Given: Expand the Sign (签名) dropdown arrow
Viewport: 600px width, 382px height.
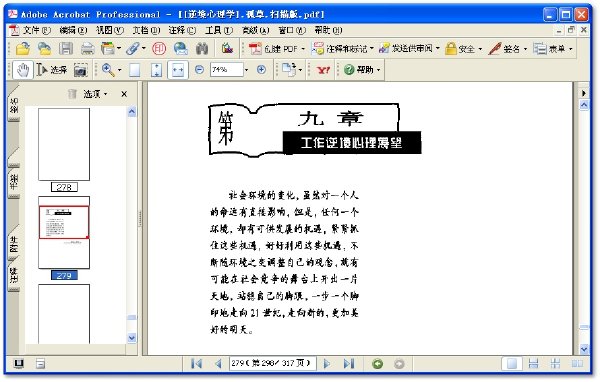Looking at the screenshot, I should (525, 49).
